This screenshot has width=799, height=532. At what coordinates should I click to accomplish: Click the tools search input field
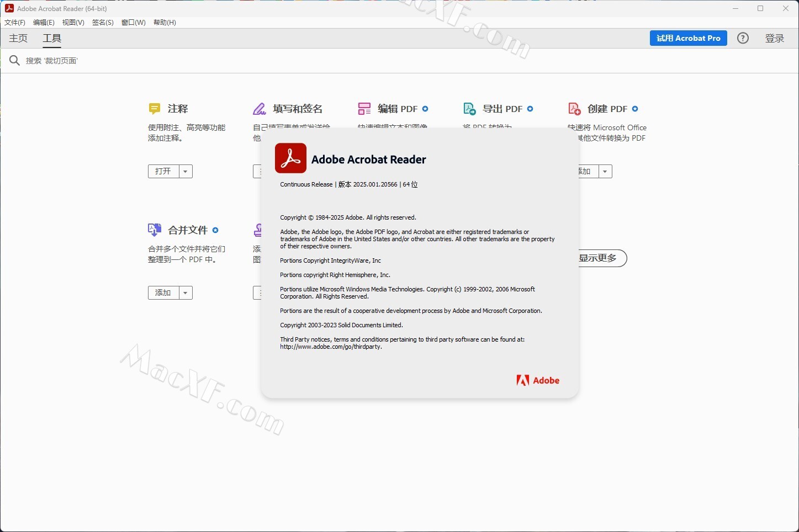[x=399, y=61]
